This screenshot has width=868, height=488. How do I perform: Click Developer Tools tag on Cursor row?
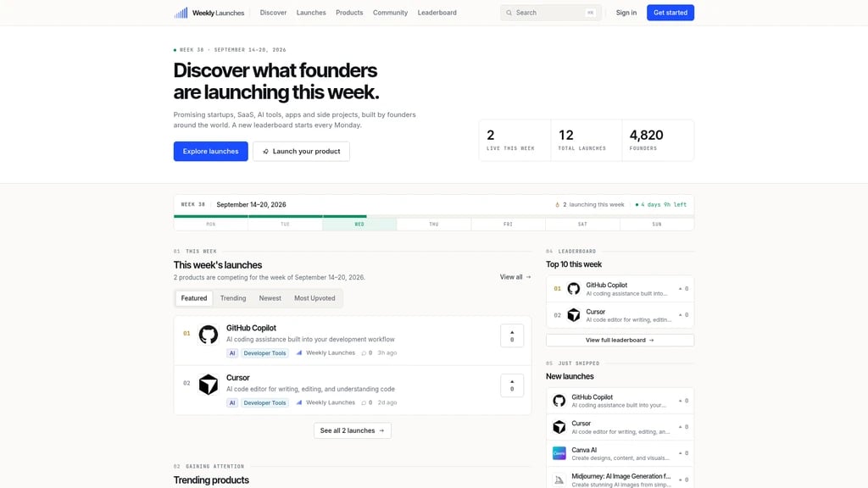coord(264,402)
